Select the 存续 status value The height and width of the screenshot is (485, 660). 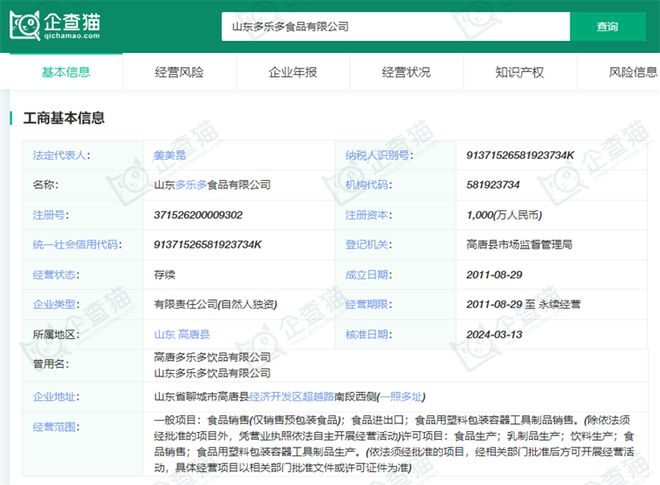tap(165, 275)
